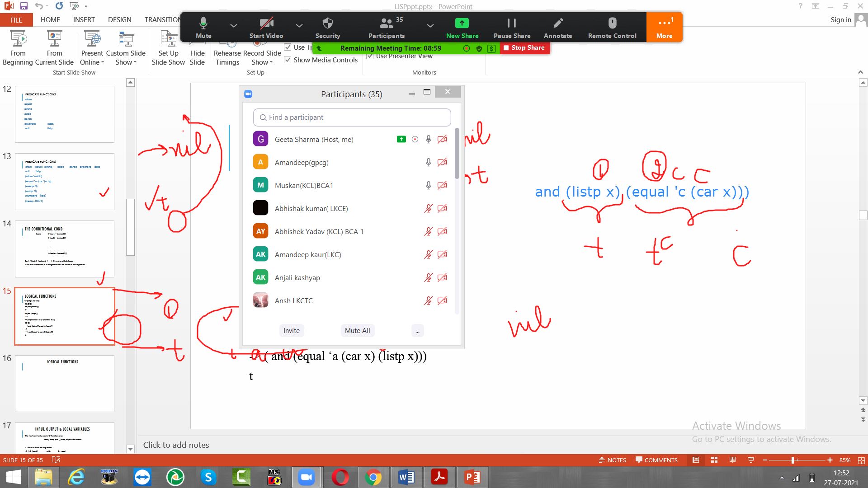The width and height of the screenshot is (868, 488).
Task: Open Annotate tools in Zoom
Action: pyautogui.click(x=557, y=28)
